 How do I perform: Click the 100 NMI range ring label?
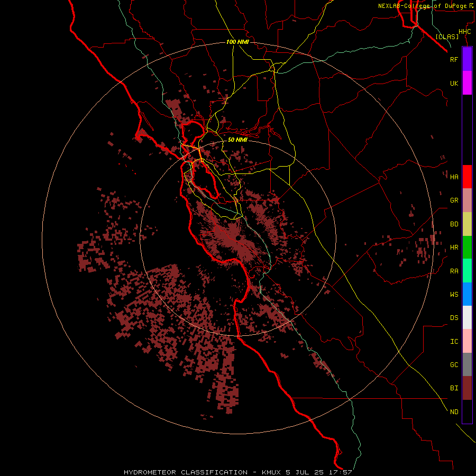pos(237,42)
